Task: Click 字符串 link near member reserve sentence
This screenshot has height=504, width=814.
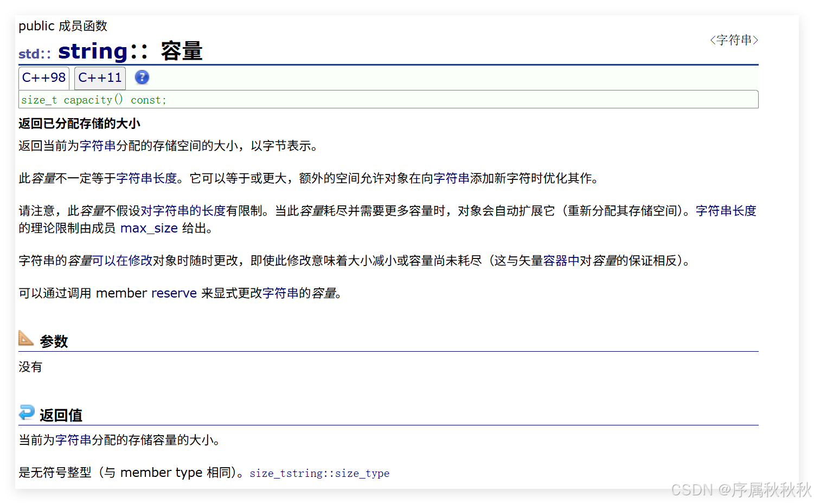Action: coord(280,293)
